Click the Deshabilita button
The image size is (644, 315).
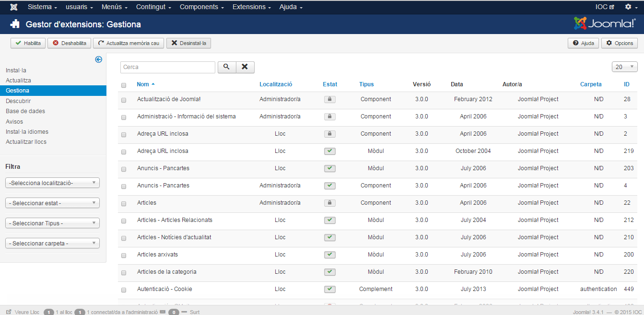click(69, 43)
